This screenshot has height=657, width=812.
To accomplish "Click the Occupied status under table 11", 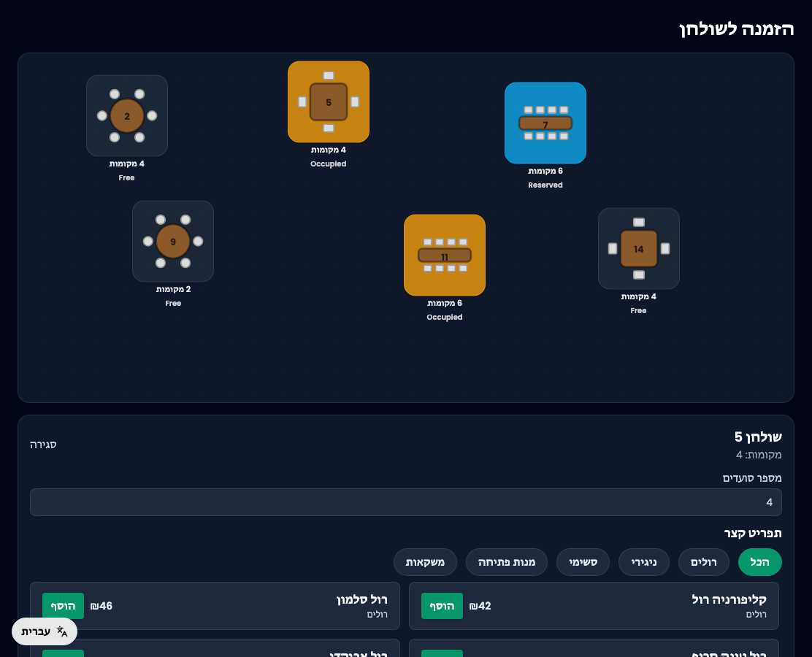I will (x=445, y=317).
